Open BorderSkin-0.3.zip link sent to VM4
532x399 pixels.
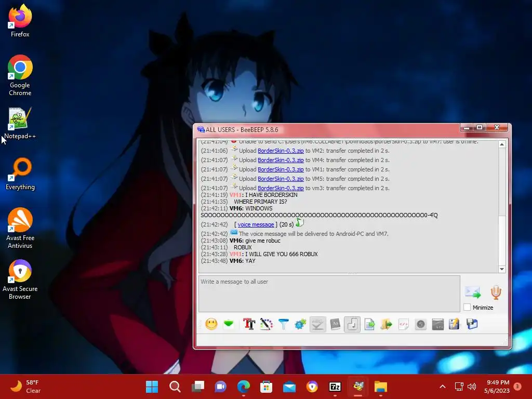281,160
